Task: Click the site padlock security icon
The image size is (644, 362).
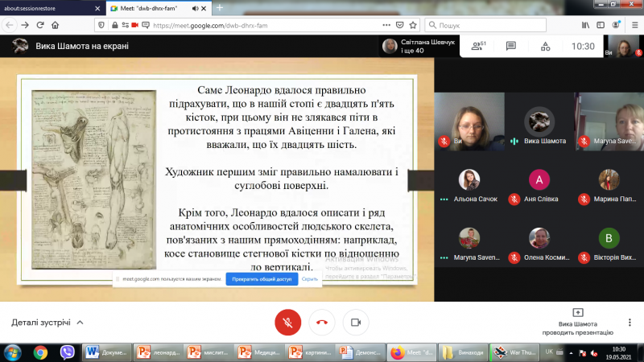Action: (114, 25)
